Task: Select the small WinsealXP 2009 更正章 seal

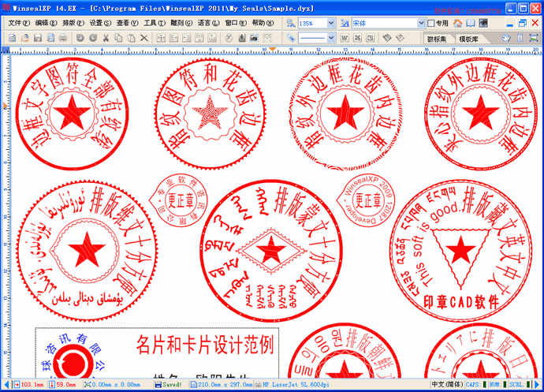Action: point(366,200)
